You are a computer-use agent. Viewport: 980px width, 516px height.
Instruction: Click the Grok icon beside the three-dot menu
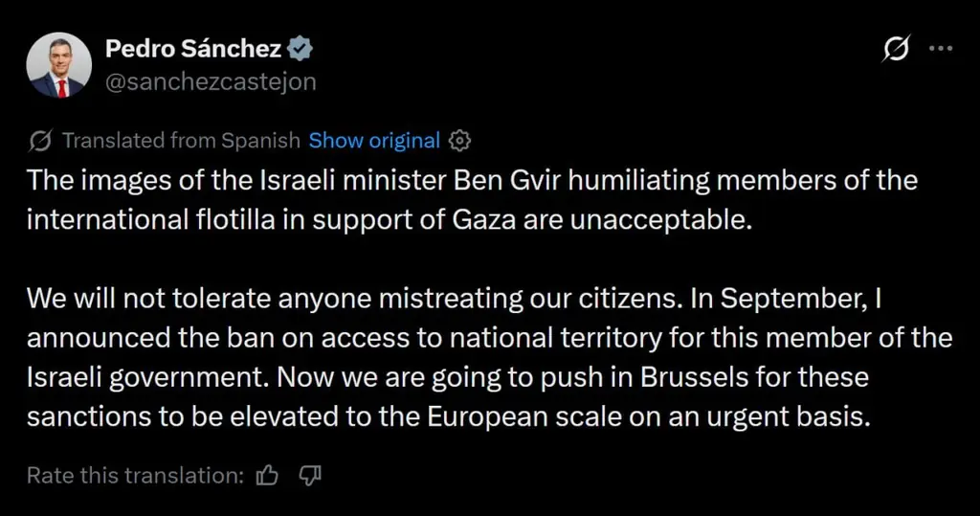coord(896,48)
